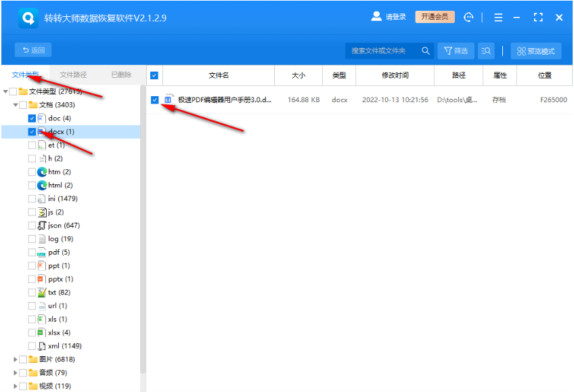Click the customer service chat icon

[468, 18]
